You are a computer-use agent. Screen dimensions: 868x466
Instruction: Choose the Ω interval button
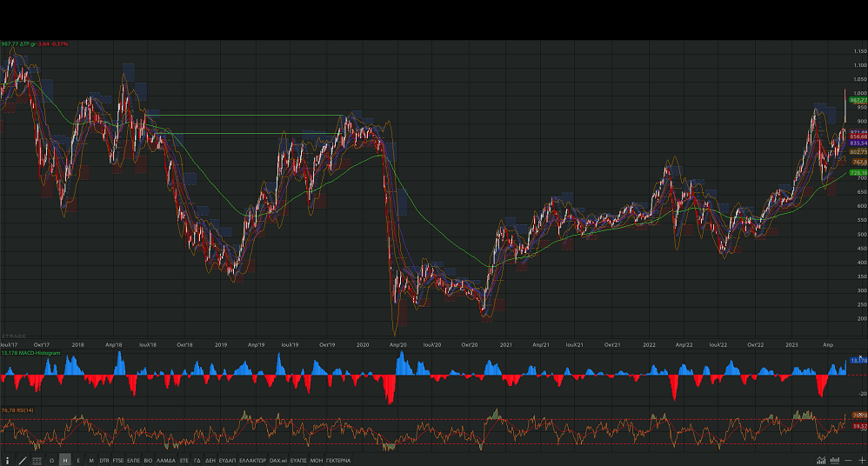[51, 461]
